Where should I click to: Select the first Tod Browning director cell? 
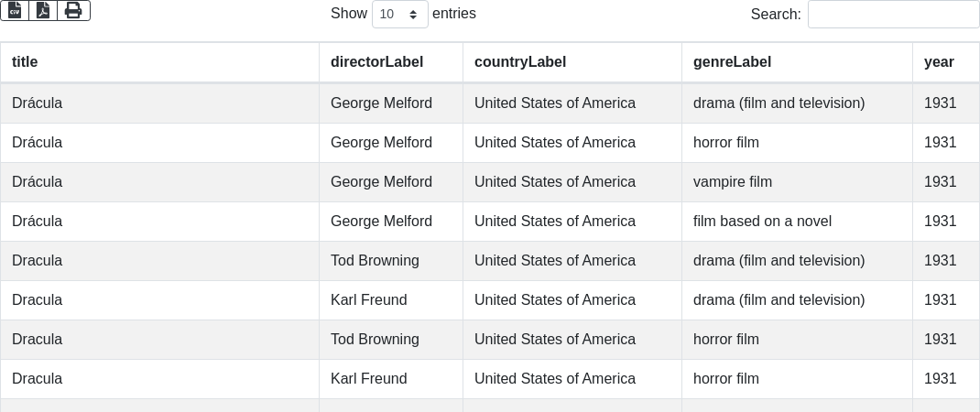(x=375, y=261)
